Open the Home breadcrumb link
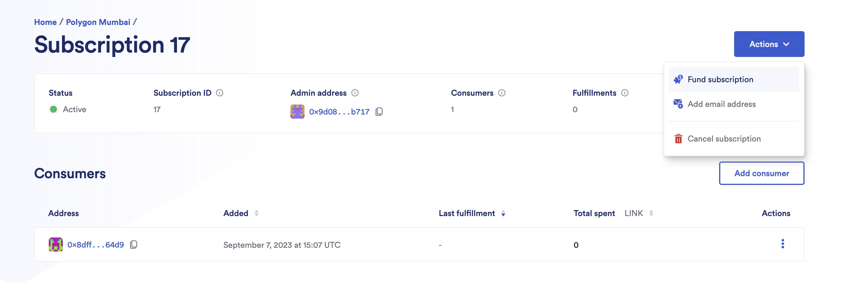Image resolution: width=868 pixels, height=283 pixels. (45, 22)
